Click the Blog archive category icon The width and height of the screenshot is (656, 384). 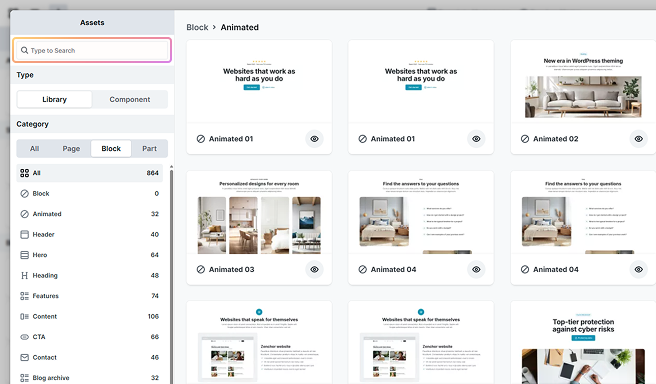[x=25, y=378]
